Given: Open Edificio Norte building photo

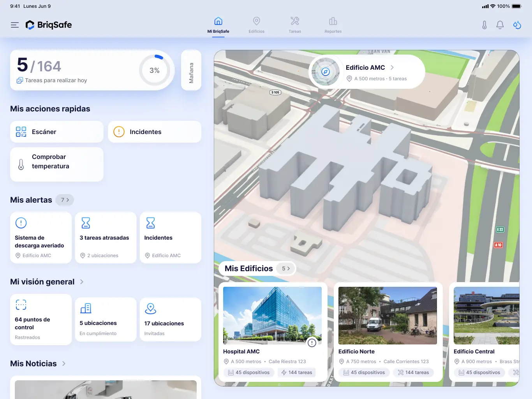Looking at the screenshot, I should click(388, 316).
